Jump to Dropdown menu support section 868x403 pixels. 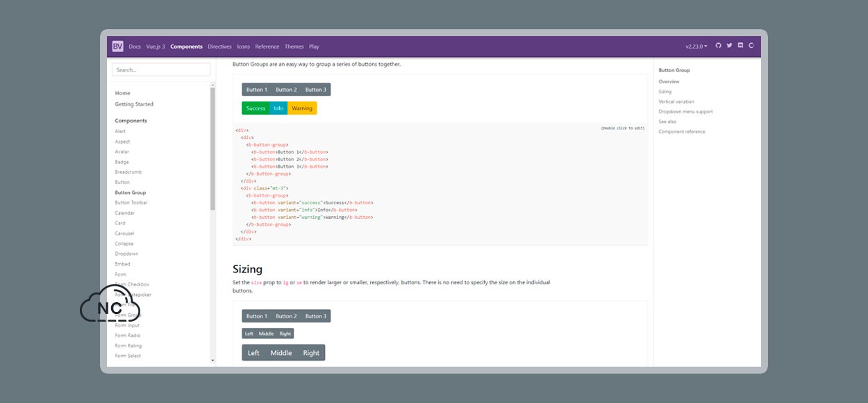point(686,112)
